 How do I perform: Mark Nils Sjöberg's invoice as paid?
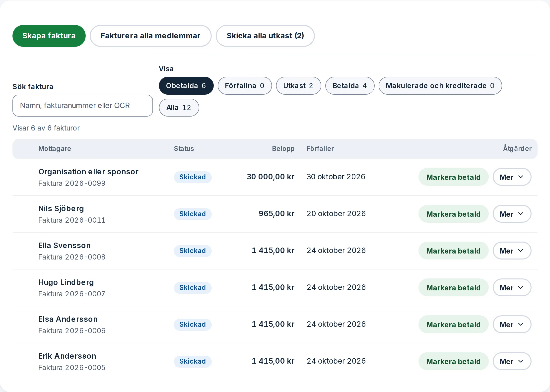453,214
